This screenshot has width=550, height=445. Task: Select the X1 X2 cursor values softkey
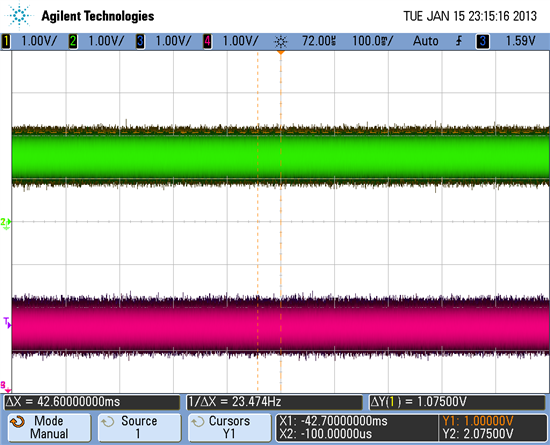[357, 427]
